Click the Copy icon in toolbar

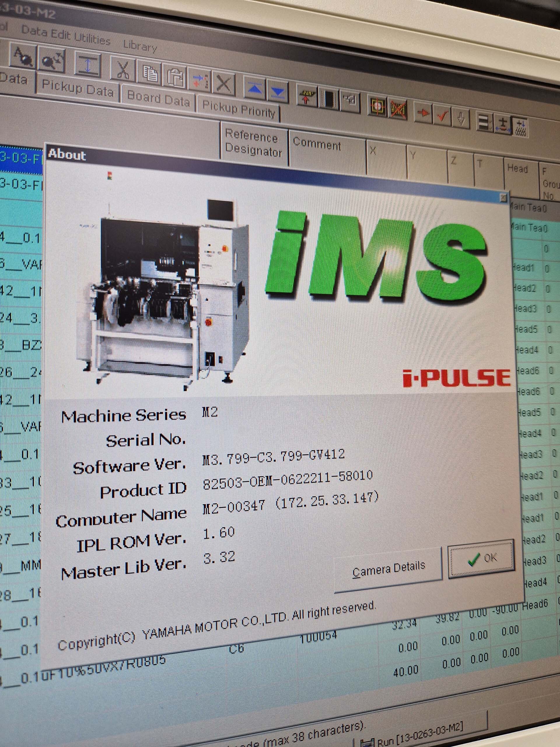coord(149,74)
